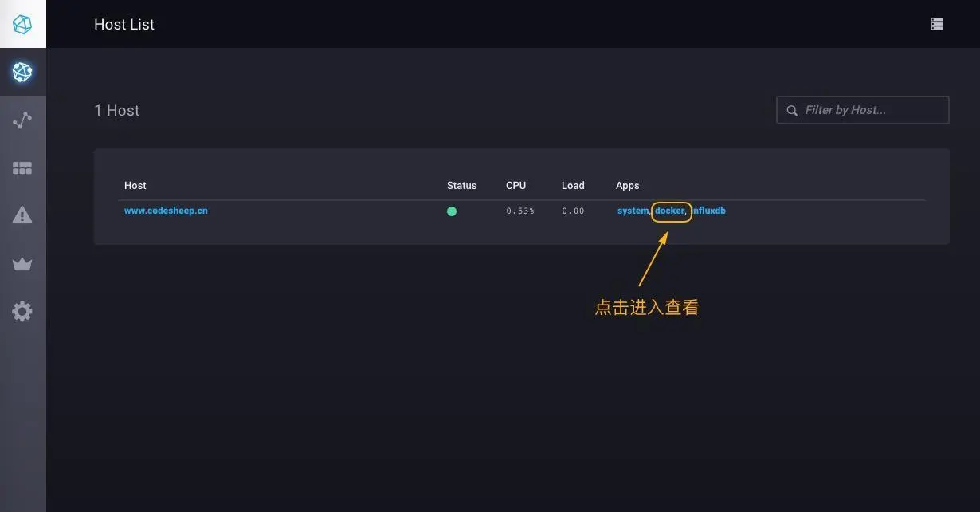Open the Admin crown icon
The image size is (980, 512).
pyautogui.click(x=22, y=264)
